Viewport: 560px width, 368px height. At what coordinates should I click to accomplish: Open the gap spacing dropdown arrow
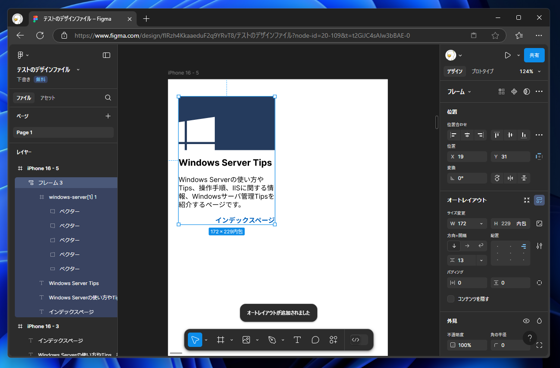click(x=481, y=260)
